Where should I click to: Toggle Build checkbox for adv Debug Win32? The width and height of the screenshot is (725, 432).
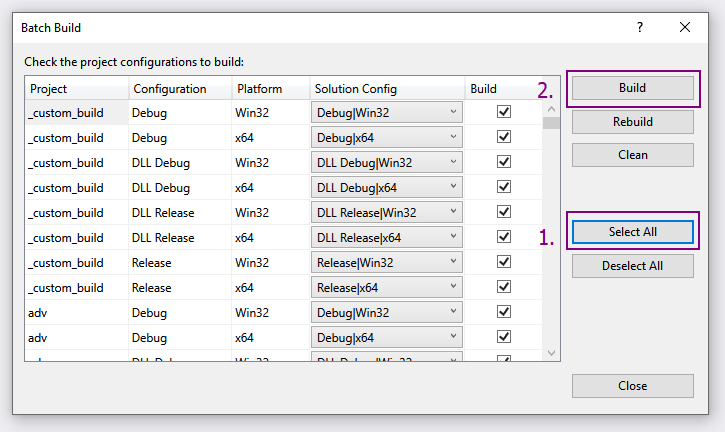coord(504,313)
